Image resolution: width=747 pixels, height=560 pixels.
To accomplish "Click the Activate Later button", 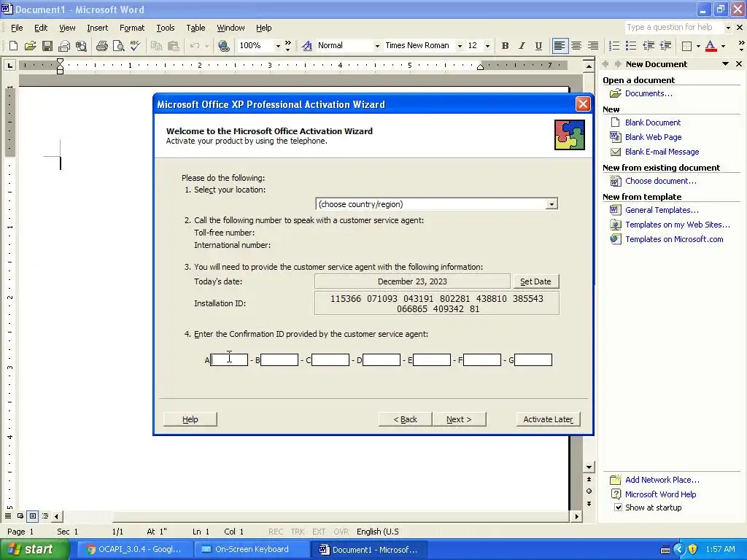I will coord(548,419).
